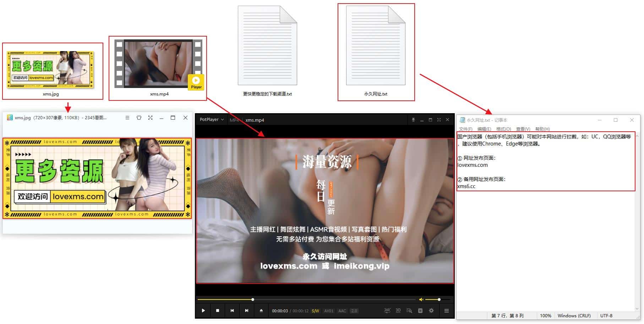This screenshot has height=324, width=644.
Task: Expand the PotPlayer main menu dropdown
Action: 212,120
